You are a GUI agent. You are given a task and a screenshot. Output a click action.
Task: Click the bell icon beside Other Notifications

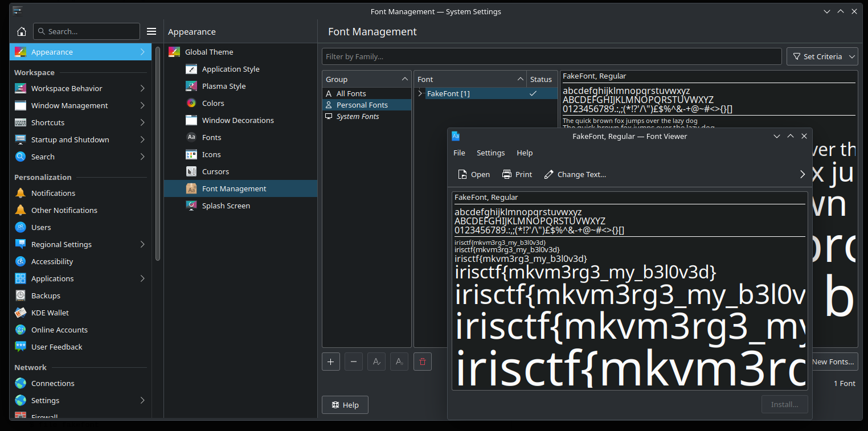[x=21, y=210]
